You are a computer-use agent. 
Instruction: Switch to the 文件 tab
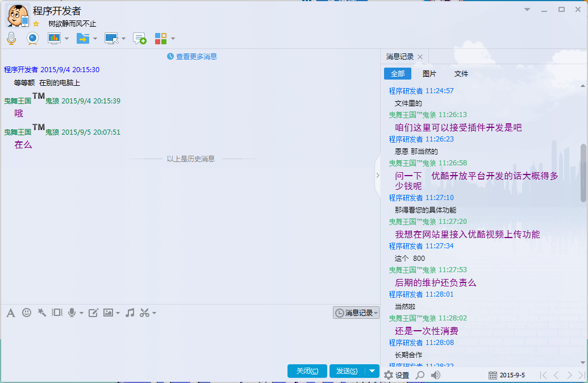[x=461, y=73]
